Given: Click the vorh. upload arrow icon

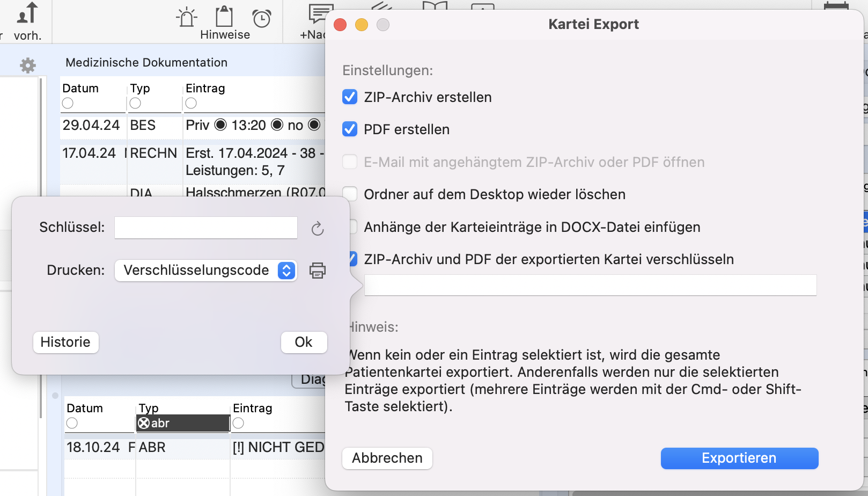Looking at the screenshot, I should point(27,13).
